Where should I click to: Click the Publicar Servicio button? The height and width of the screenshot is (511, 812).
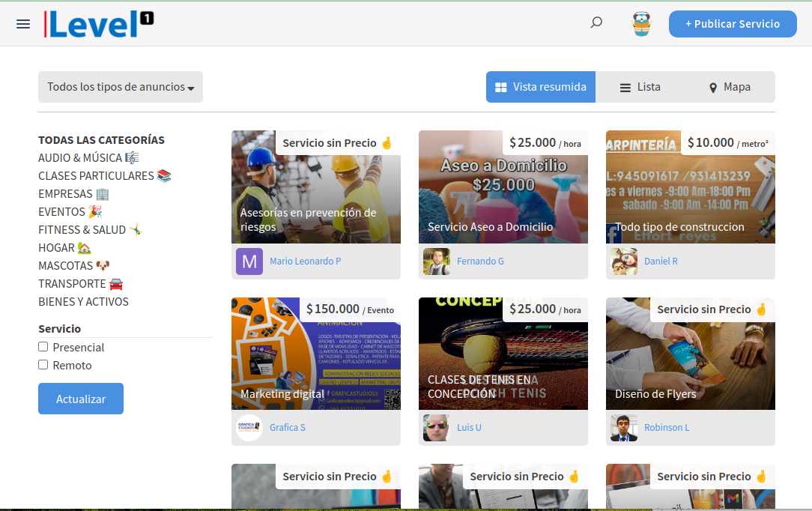[x=732, y=23]
